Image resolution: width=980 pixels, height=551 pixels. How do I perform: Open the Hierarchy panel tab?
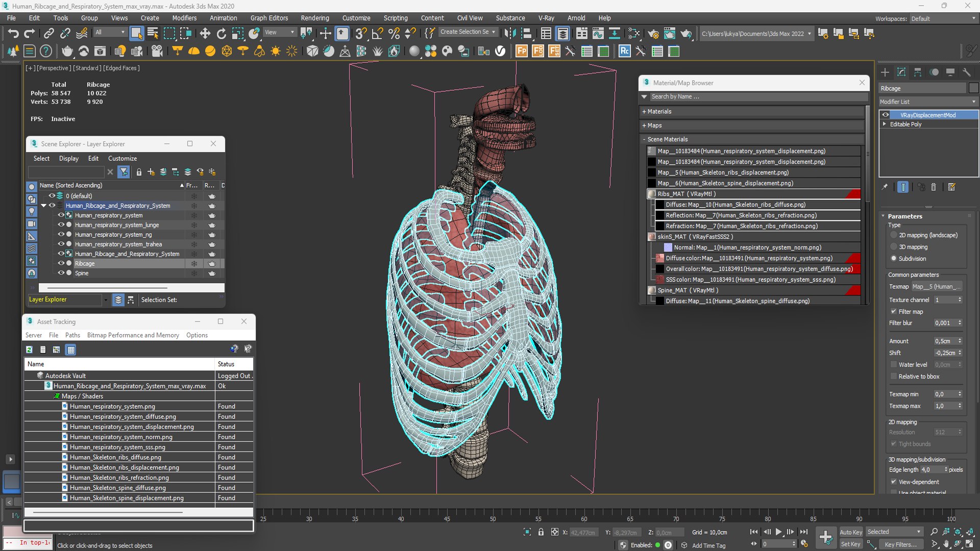point(918,72)
